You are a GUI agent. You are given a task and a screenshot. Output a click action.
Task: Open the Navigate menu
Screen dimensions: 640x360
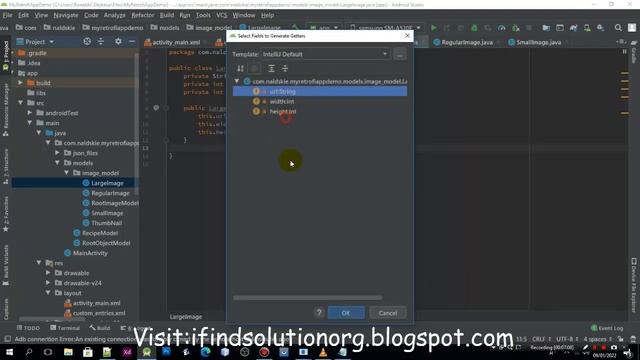[66, 15]
